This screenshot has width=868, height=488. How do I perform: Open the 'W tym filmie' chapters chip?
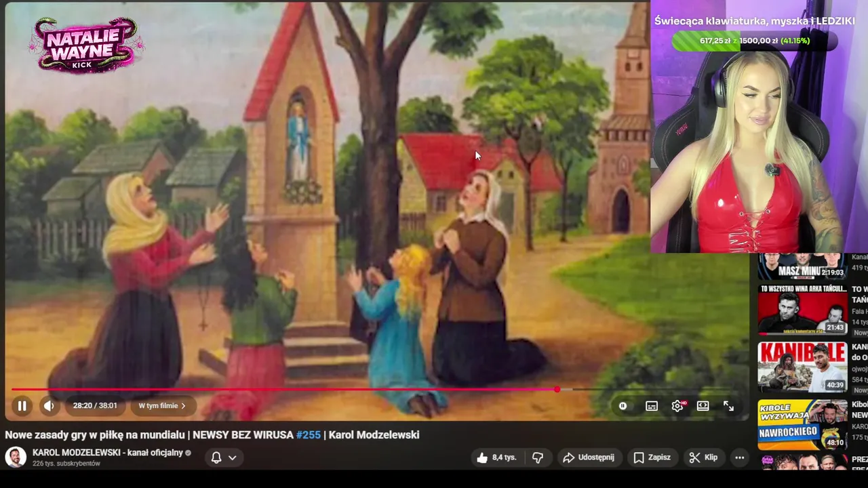coord(162,406)
